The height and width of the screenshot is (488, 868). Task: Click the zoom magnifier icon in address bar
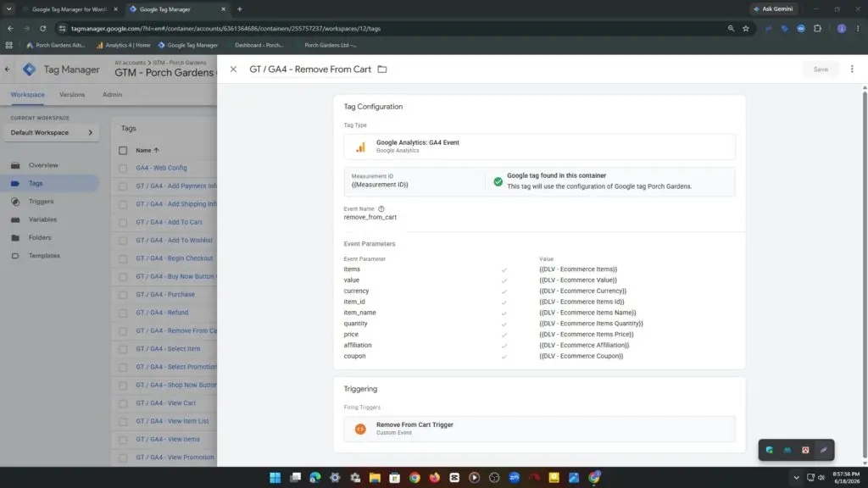coord(731,28)
